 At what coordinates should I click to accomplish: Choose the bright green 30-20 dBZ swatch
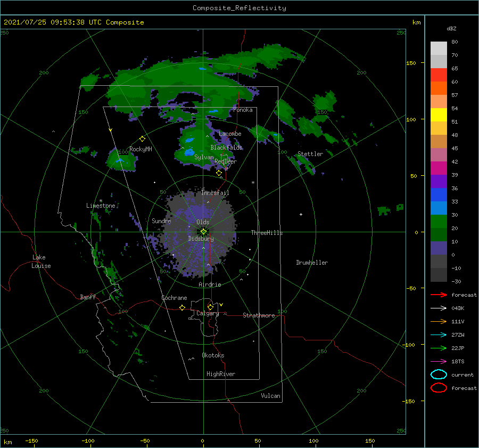click(x=439, y=221)
